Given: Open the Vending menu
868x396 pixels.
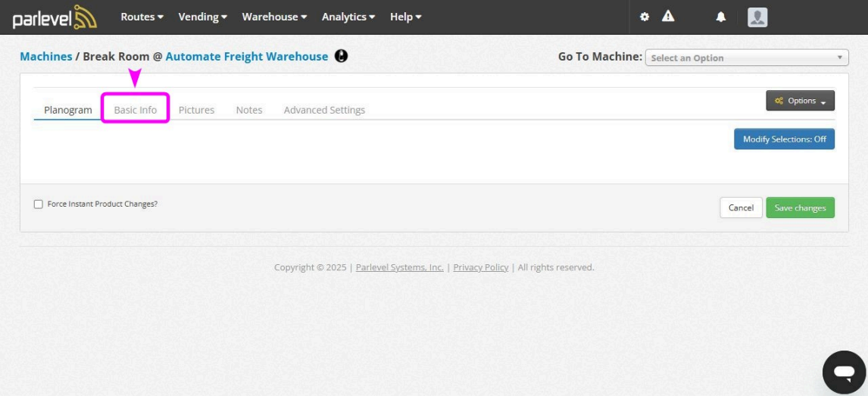Looking at the screenshot, I should tap(202, 17).
